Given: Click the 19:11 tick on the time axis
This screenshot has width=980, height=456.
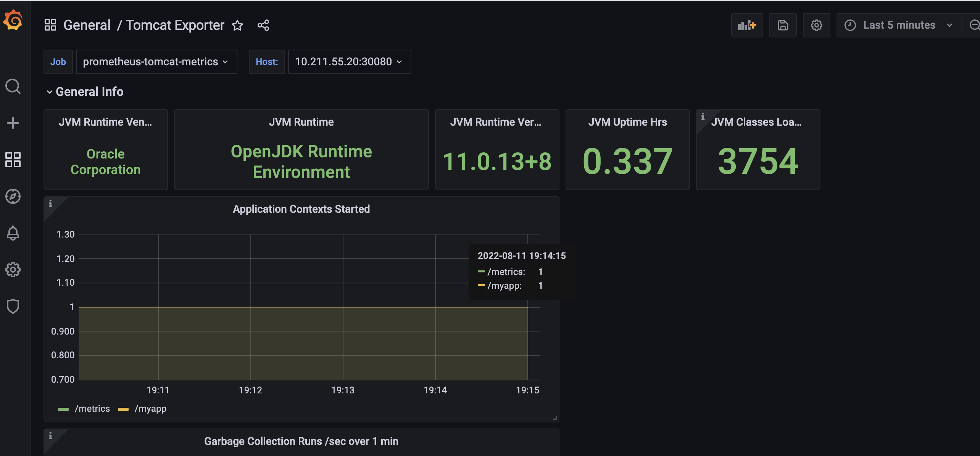Looking at the screenshot, I should pos(158,390).
